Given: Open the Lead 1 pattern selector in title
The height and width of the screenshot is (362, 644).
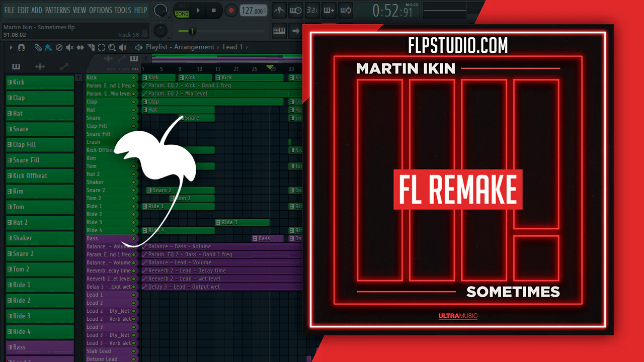Looking at the screenshot, I should (x=233, y=47).
